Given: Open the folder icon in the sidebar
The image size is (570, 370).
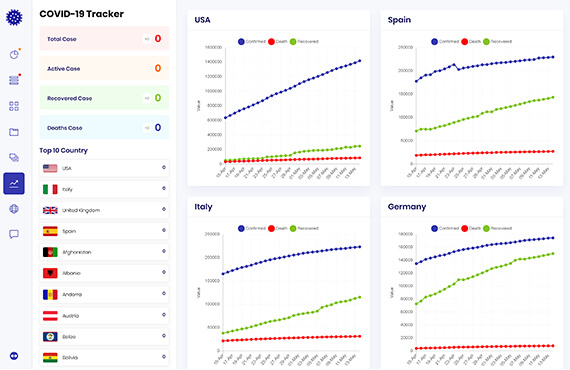Looking at the screenshot, I should coord(14,132).
